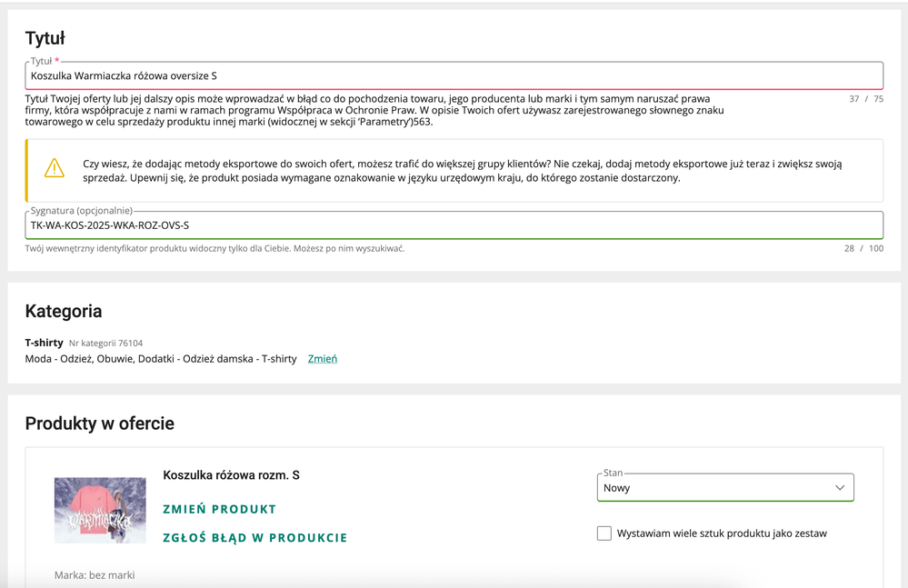Tick the checkbox for selling multiple items as set

click(x=604, y=533)
